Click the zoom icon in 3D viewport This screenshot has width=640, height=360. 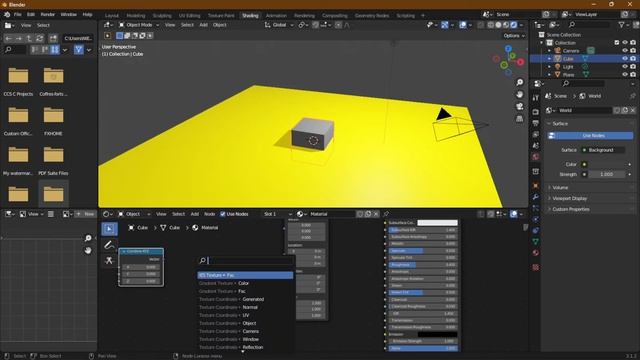pos(520,82)
